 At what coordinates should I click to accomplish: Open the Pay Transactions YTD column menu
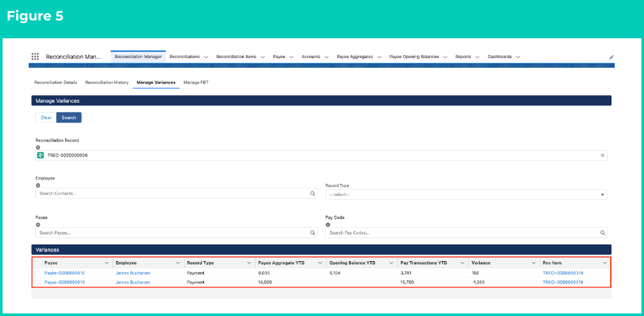[x=463, y=263]
